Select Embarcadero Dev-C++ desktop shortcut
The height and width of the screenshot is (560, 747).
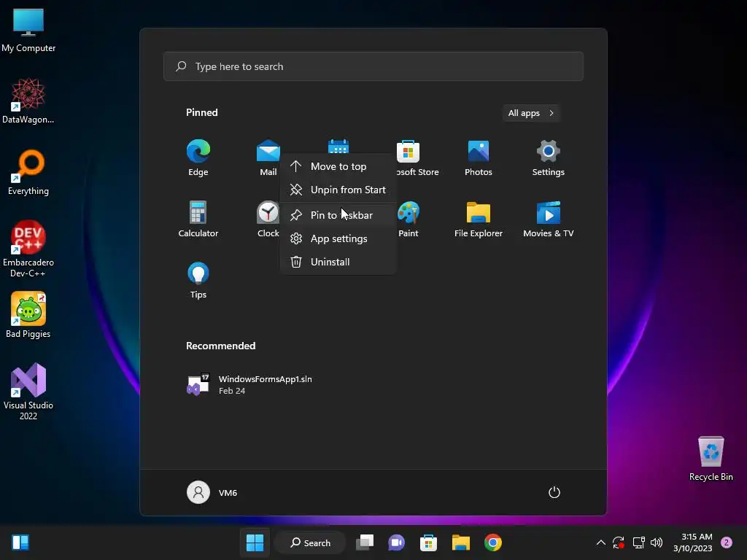pyautogui.click(x=28, y=249)
